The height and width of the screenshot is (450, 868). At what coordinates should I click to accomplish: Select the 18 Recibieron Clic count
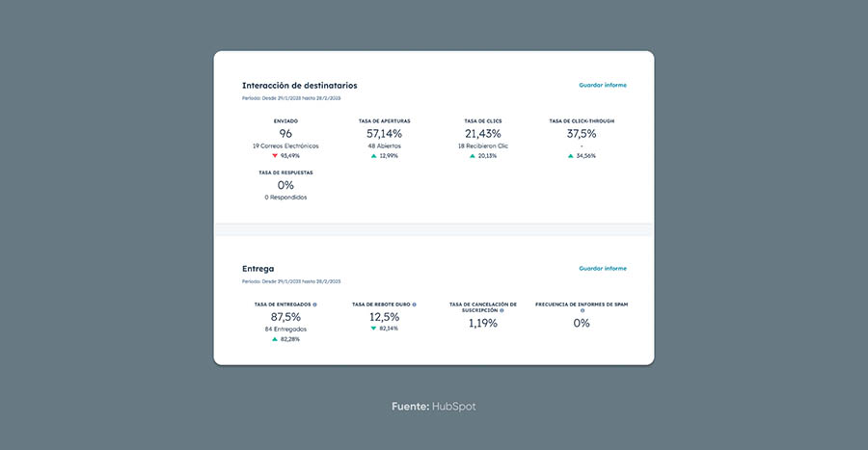[483, 146]
